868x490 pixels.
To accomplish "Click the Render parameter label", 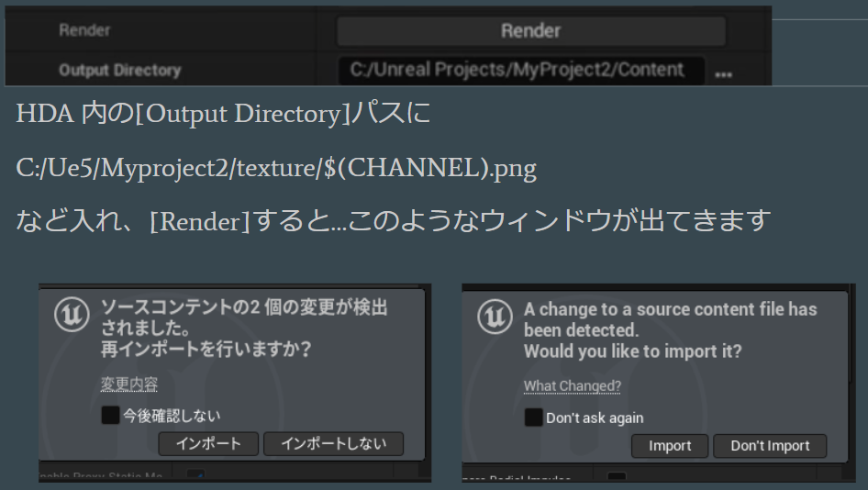I will click(84, 30).
